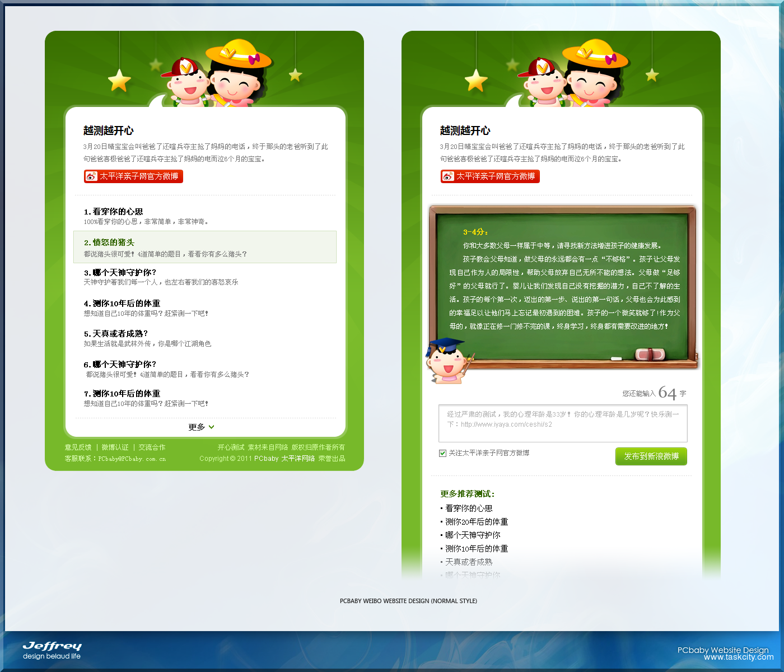
Task: Open the 交流合作 footer link
Action: (152, 447)
